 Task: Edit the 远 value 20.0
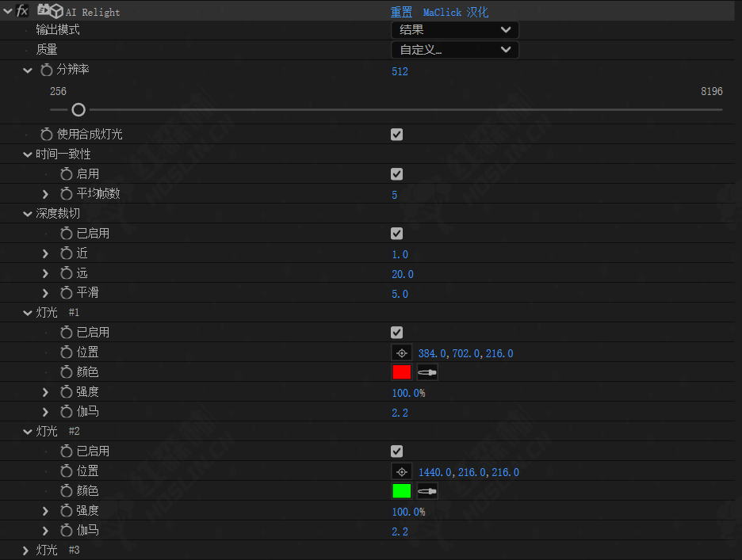(x=403, y=274)
